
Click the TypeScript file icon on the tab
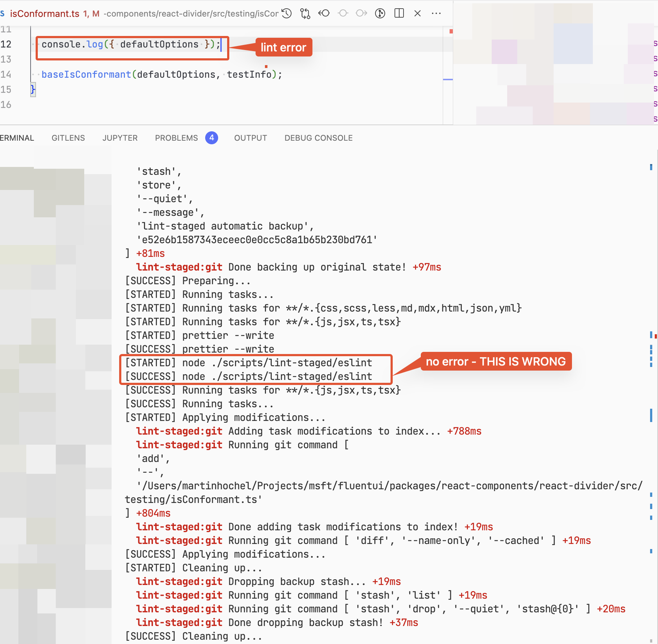coord(3,13)
